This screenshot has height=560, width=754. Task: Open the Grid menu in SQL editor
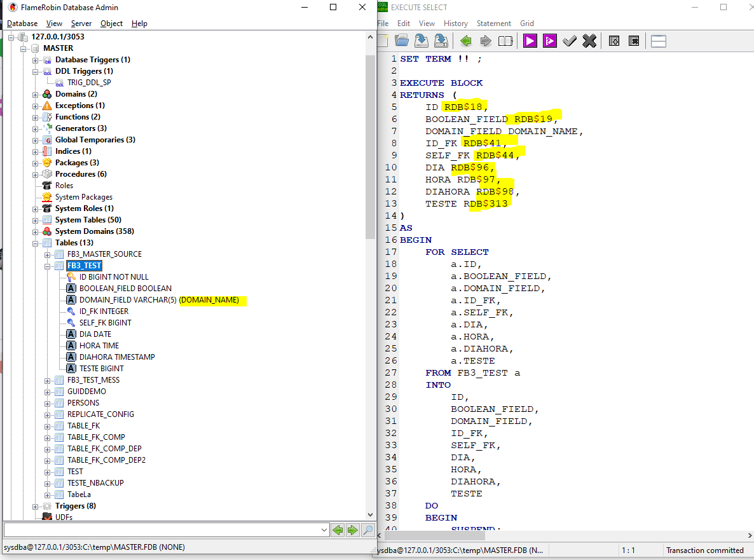pos(527,24)
